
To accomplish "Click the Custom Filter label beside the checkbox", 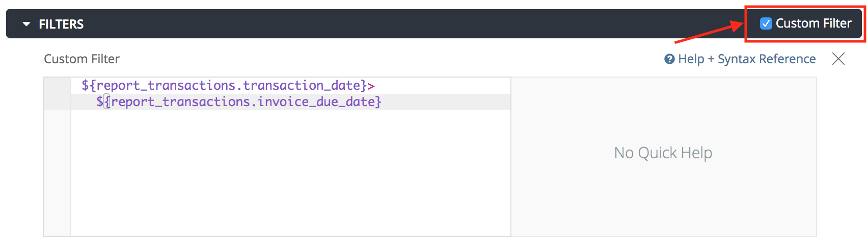I will [x=813, y=23].
